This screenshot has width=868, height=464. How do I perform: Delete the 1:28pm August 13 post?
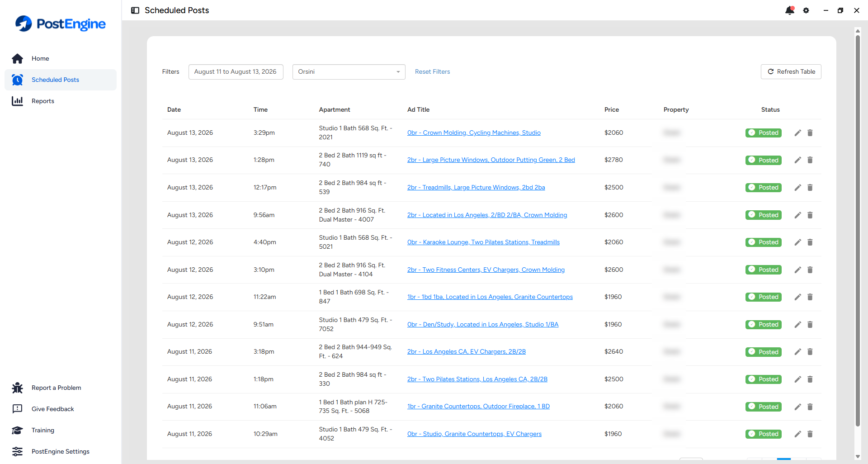coord(810,160)
